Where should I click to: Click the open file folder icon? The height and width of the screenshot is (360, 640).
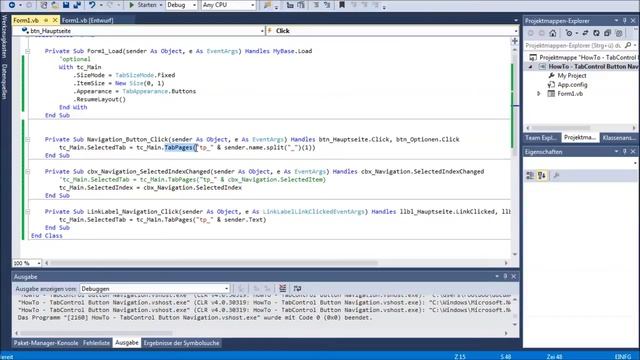tap(55, 5)
